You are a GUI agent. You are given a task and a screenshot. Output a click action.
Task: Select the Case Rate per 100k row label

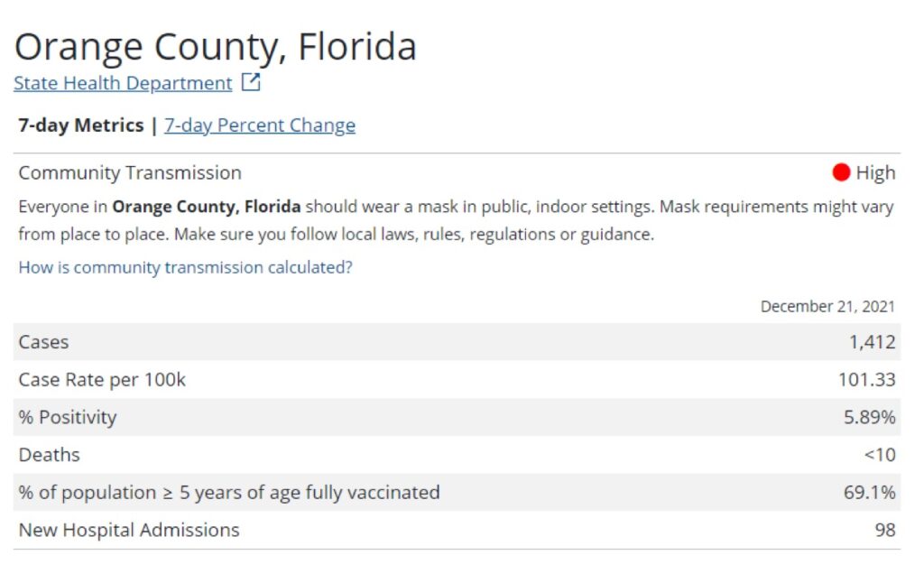pos(102,380)
